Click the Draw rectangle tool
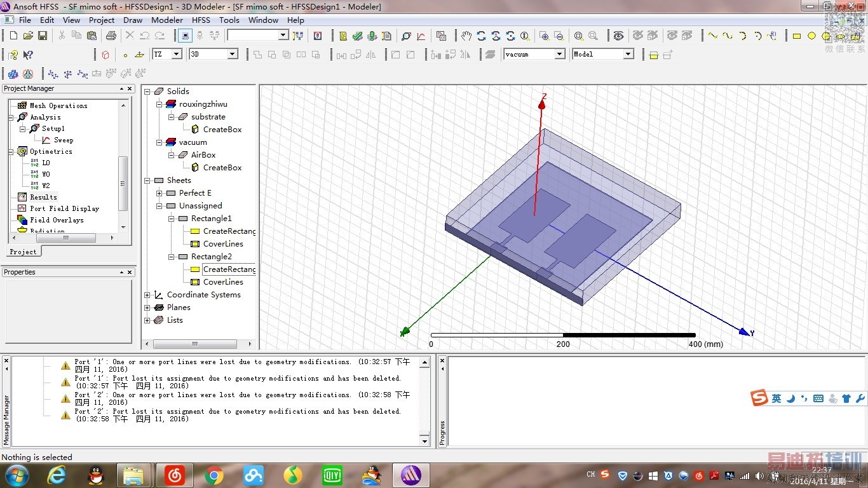This screenshot has height=488, width=868. [797, 36]
